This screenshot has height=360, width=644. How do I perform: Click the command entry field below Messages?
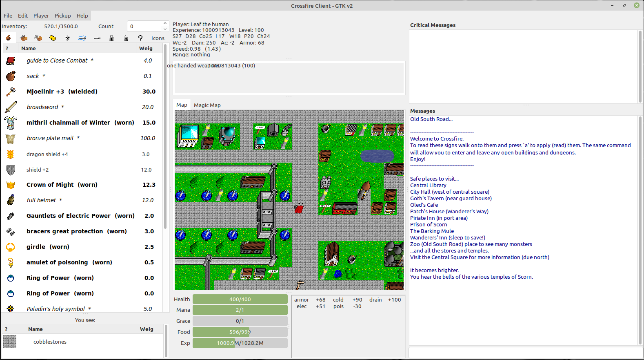(526, 352)
